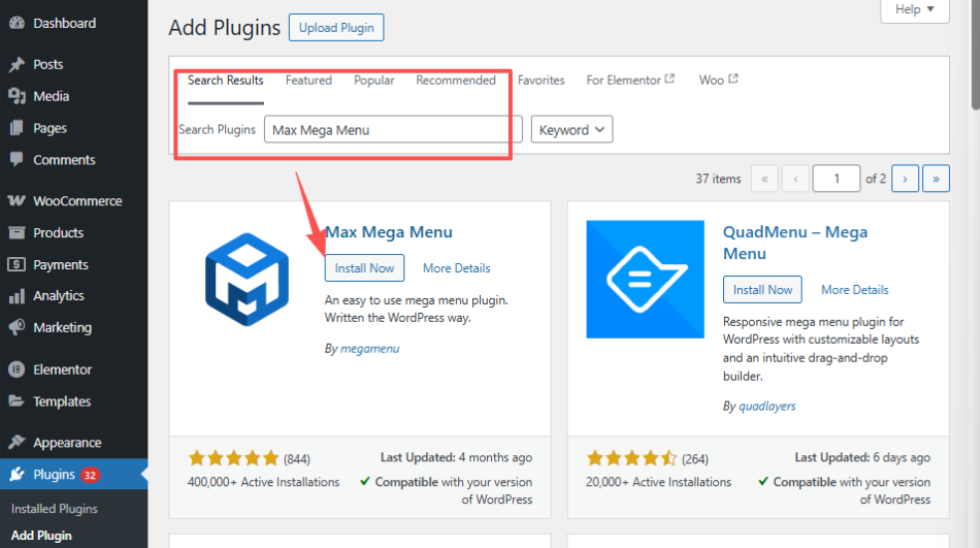980x548 pixels.
Task: Expand the Help panel
Action: (914, 10)
